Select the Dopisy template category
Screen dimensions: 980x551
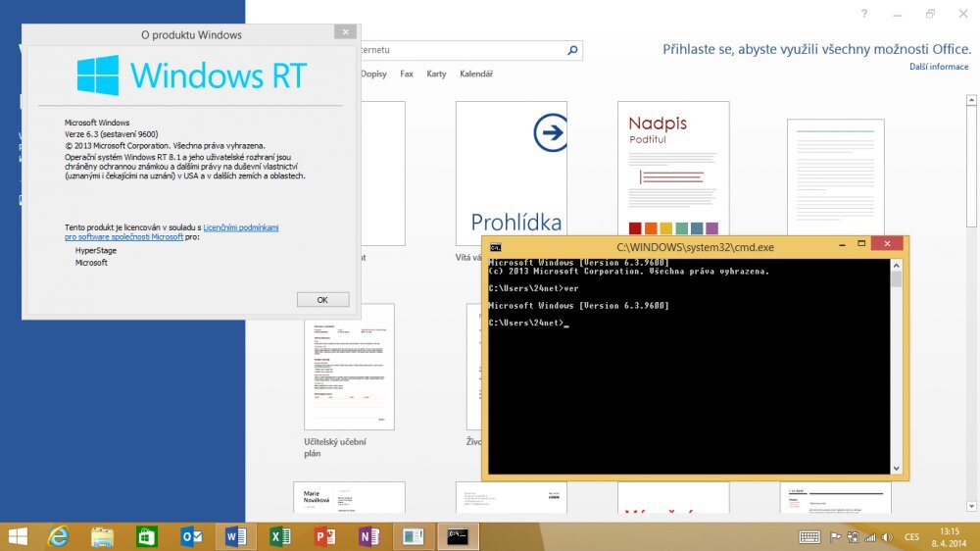click(373, 74)
